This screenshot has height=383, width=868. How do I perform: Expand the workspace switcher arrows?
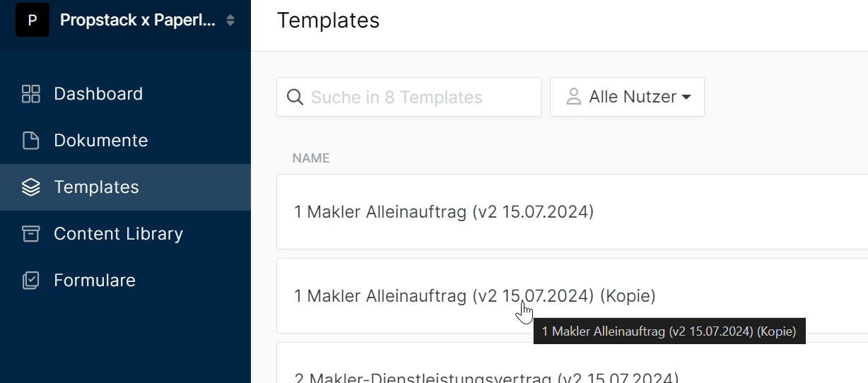[230, 20]
